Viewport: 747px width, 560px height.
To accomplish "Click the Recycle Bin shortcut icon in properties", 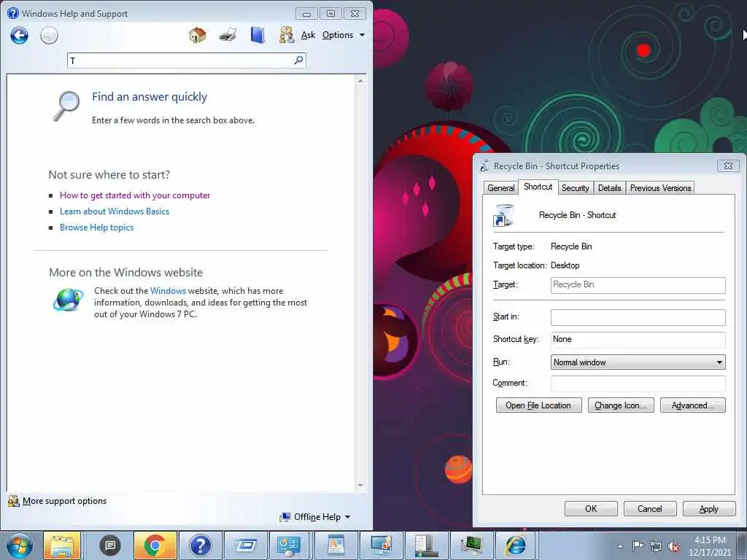I will [x=503, y=215].
